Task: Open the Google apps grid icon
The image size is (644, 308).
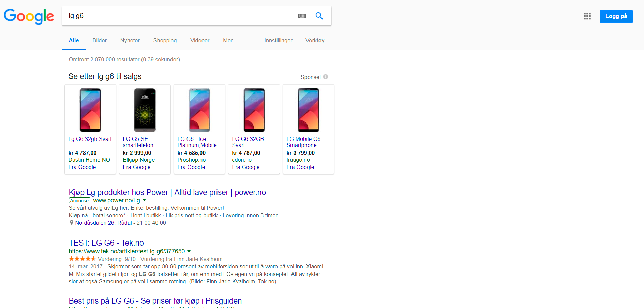Action: (x=587, y=16)
